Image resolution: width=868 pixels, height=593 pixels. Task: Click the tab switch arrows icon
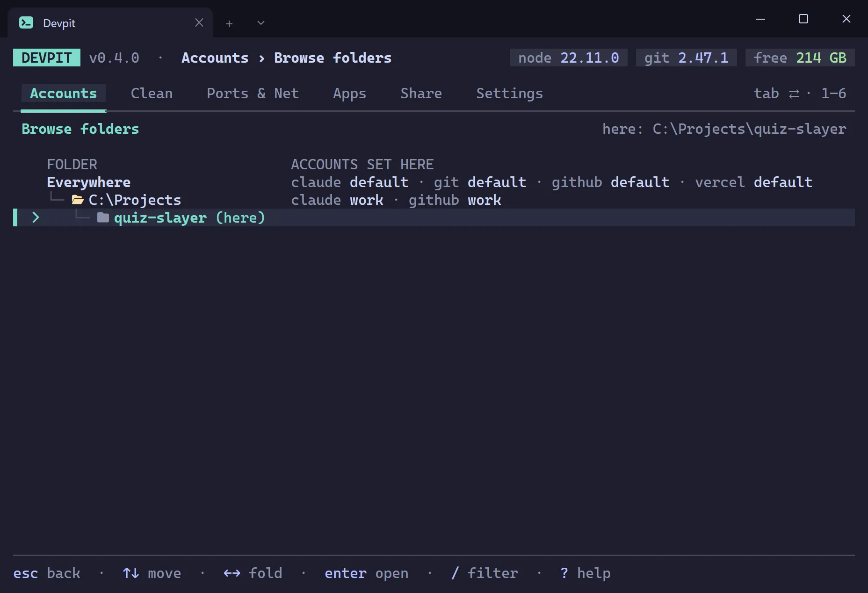tap(794, 94)
